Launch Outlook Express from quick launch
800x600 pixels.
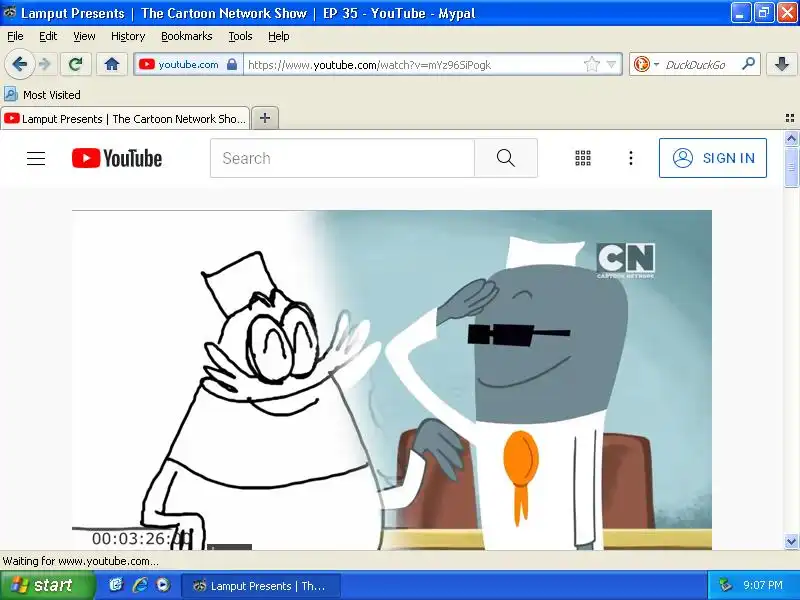[116, 585]
